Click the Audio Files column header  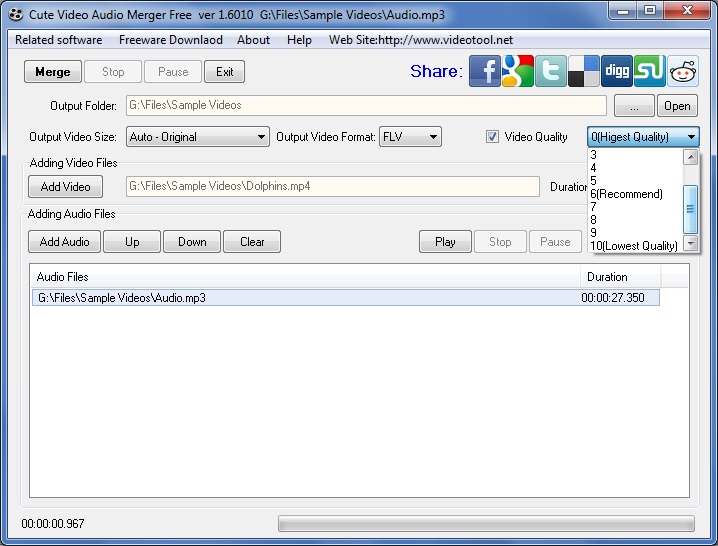click(x=305, y=277)
